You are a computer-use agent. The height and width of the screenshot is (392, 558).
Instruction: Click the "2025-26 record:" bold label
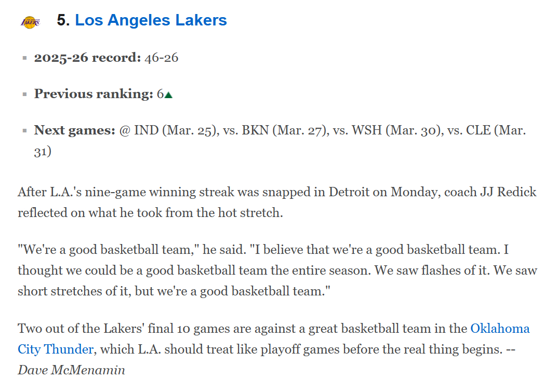pos(87,58)
